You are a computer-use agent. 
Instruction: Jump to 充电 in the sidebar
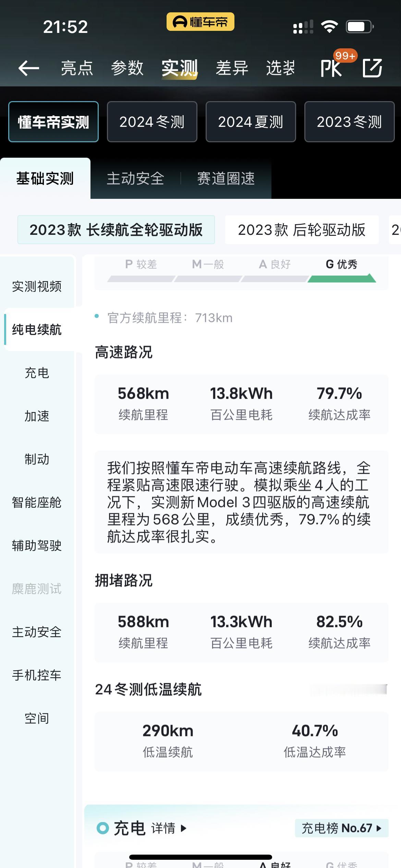tap(37, 373)
